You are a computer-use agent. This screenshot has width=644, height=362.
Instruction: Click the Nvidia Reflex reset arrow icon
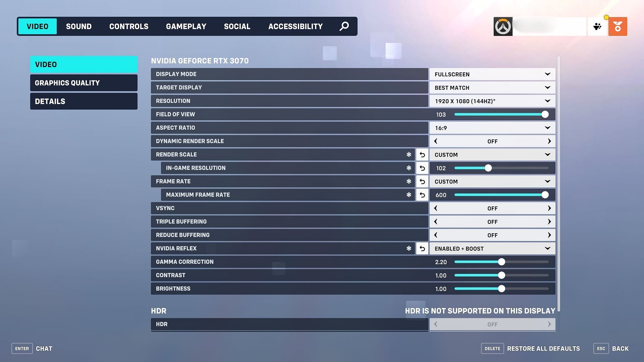click(422, 248)
